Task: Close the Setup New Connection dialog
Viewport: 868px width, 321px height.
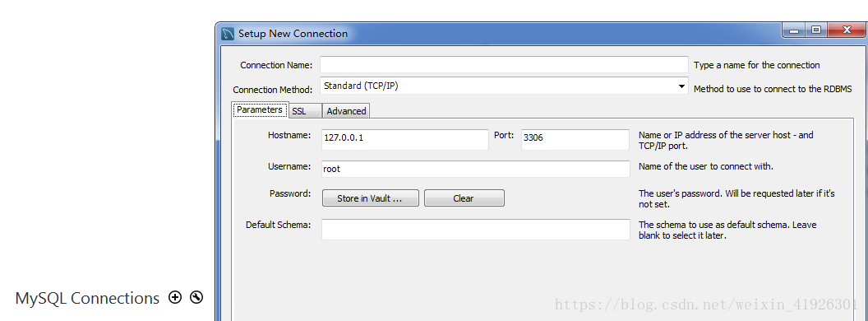Action: coord(846,30)
